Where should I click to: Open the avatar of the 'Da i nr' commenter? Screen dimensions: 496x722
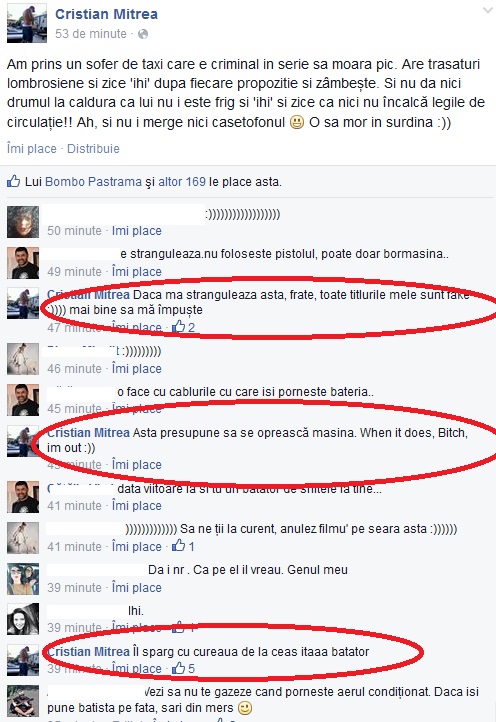click(x=23, y=578)
